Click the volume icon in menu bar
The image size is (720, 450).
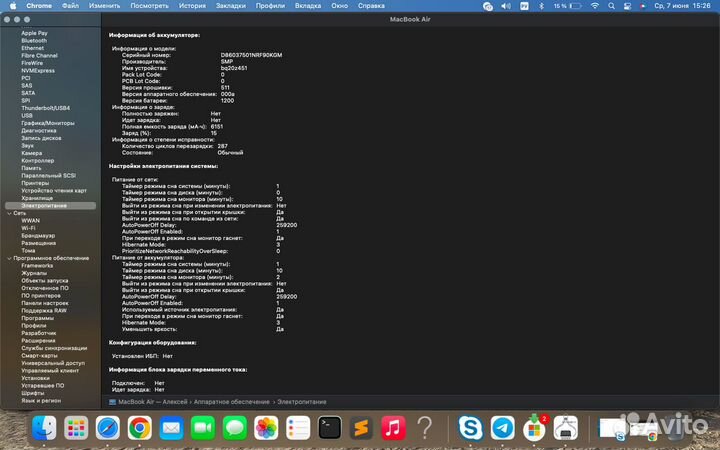tap(506, 6)
